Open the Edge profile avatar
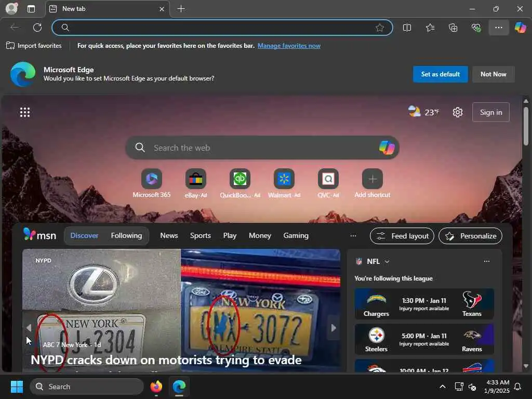Viewport: 532px width, 399px height. pyautogui.click(x=11, y=8)
